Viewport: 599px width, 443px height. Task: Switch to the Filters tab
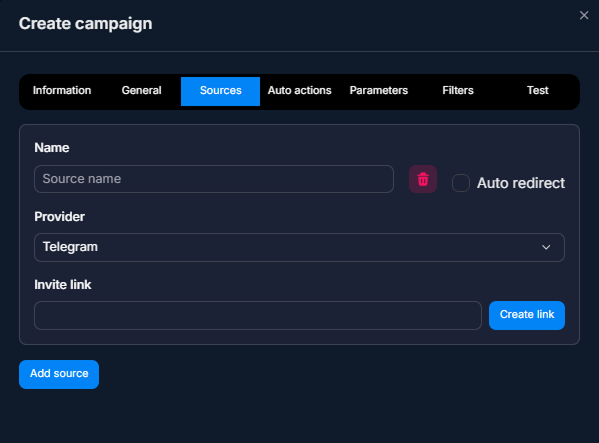click(x=458, y=91)
